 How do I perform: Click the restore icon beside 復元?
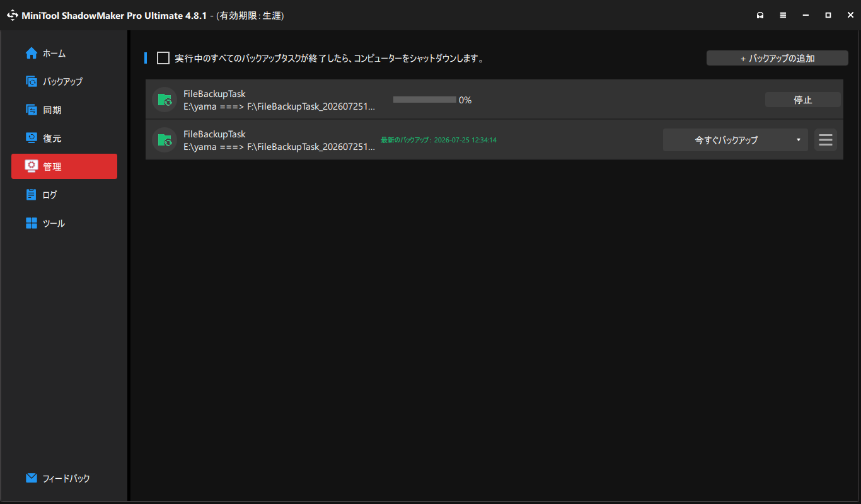(32, 137)
